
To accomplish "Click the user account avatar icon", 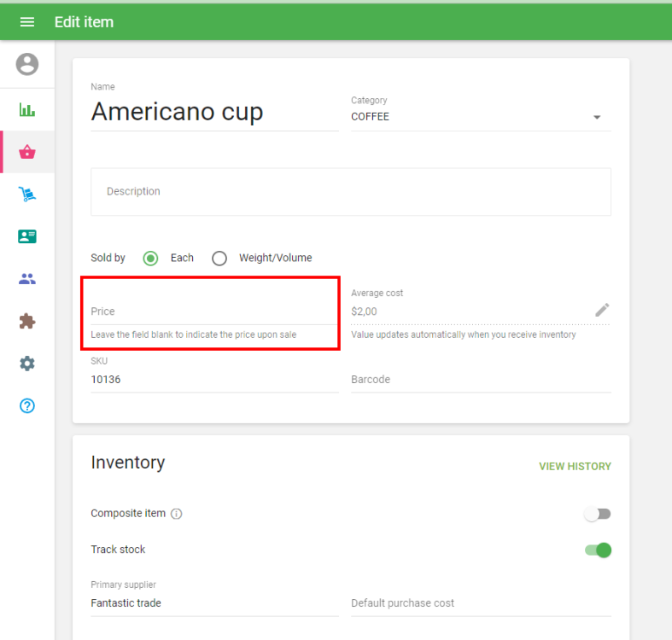I will pos(27,64).
